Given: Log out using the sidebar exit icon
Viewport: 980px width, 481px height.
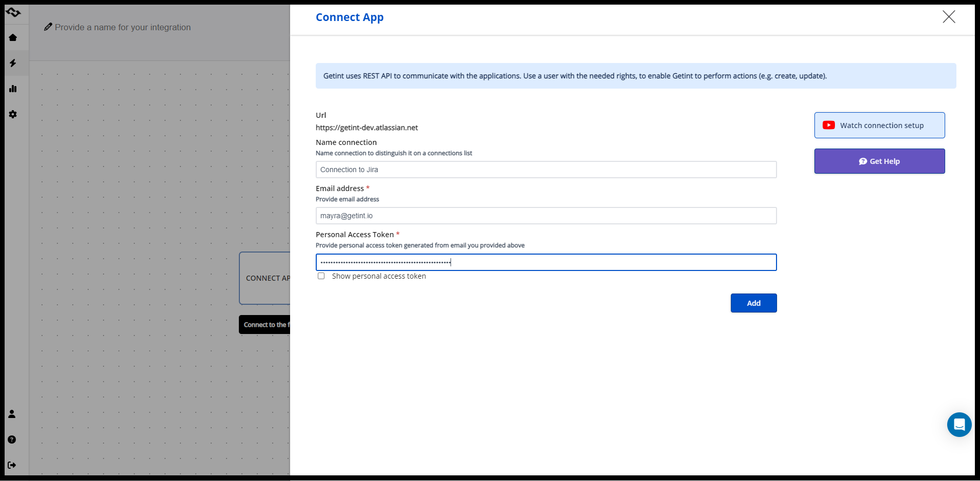Looking at the screenshot, I should (x=12, y=465).
